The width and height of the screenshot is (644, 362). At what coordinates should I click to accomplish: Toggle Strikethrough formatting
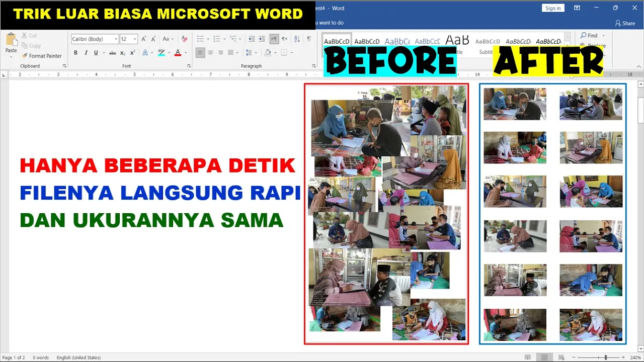[113, 53]
